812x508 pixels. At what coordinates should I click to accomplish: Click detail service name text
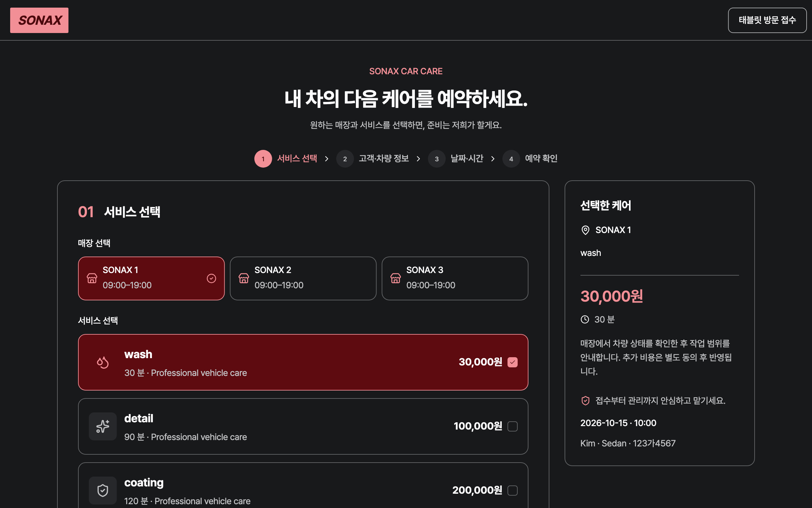tap(139, 418)
